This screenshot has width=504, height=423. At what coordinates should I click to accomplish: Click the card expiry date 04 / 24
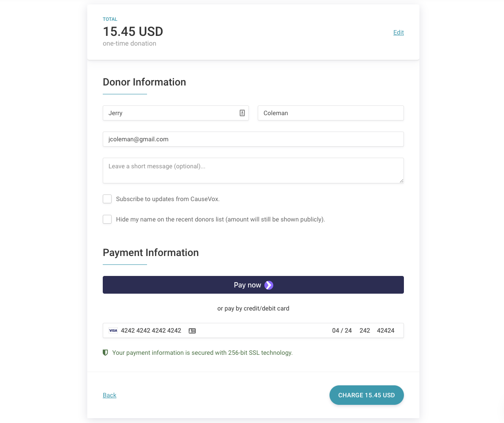tap(342, 330)
